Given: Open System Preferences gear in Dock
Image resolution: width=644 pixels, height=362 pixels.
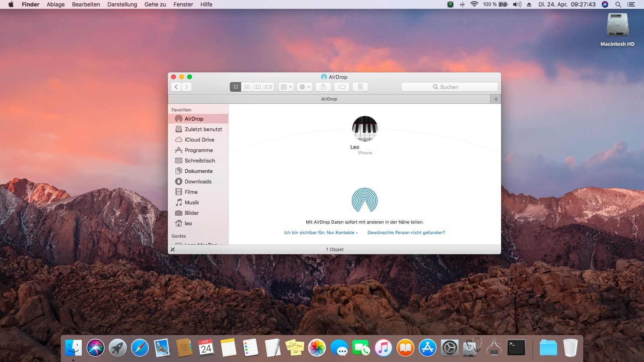Looking at the screenshot, I should click(450, 348).
